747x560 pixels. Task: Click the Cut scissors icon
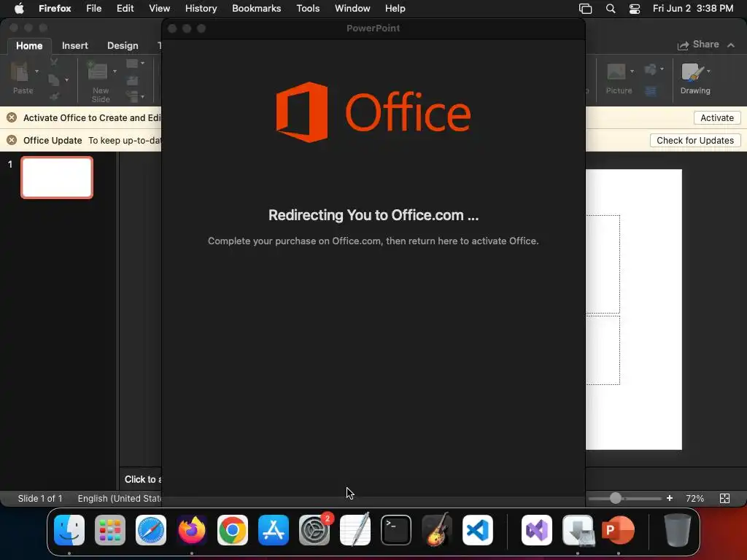click(54, 62)
